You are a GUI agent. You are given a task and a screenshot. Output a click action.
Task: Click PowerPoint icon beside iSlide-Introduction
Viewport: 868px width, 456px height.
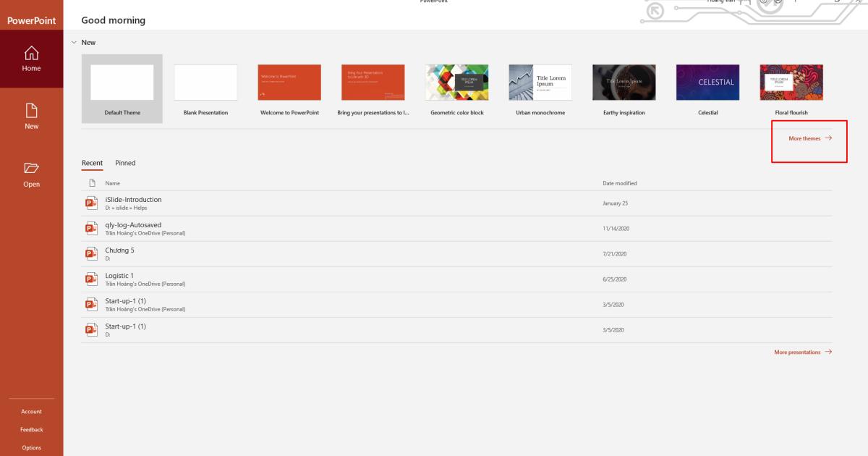pyautogui.click(x=91, y=203)
